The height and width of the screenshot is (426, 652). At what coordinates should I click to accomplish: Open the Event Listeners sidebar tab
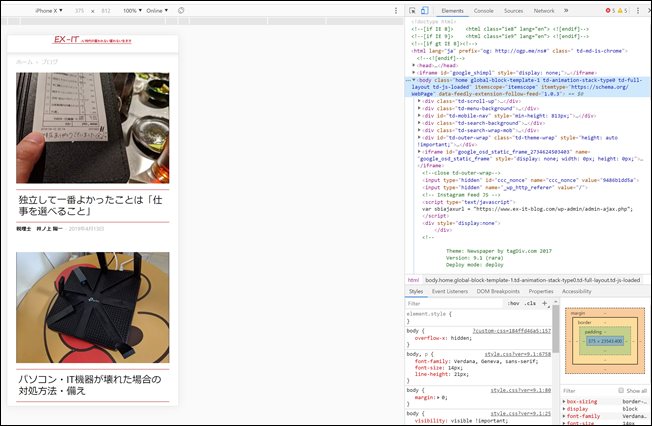pos(450,291)
